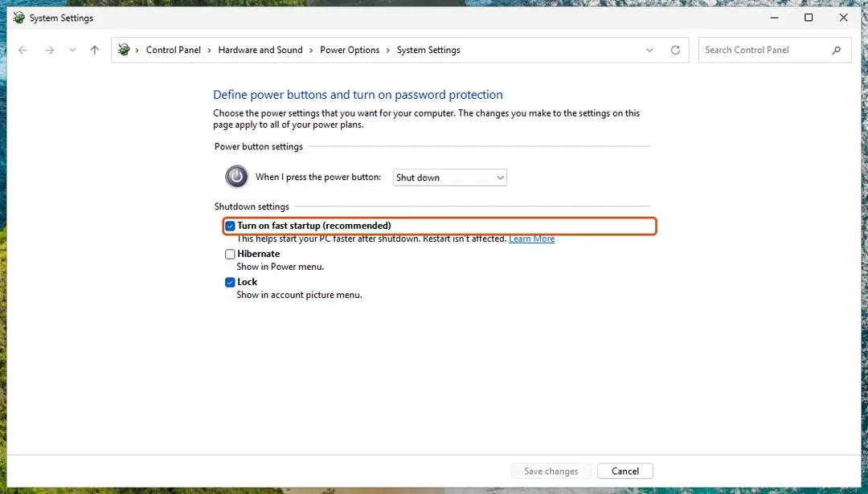Open Hardware and Sound breadcrumb
This screenshot has height=494, width=868.
pyautogui.click(x=260, y=50)
